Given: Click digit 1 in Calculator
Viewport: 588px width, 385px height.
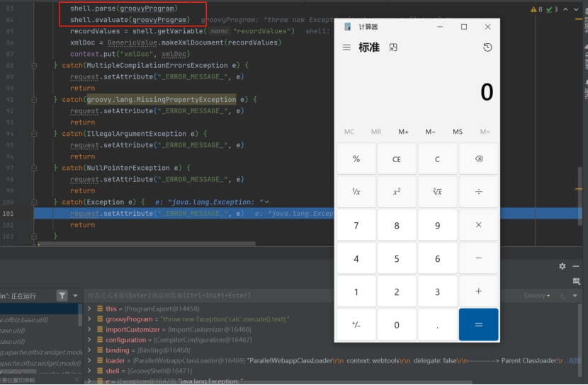Looking at the screenshot, I should coord(356,292).
